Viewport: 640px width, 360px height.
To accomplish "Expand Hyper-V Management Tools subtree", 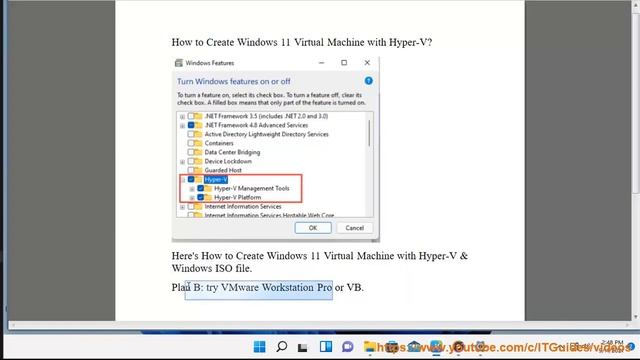I will coord(192,189).
